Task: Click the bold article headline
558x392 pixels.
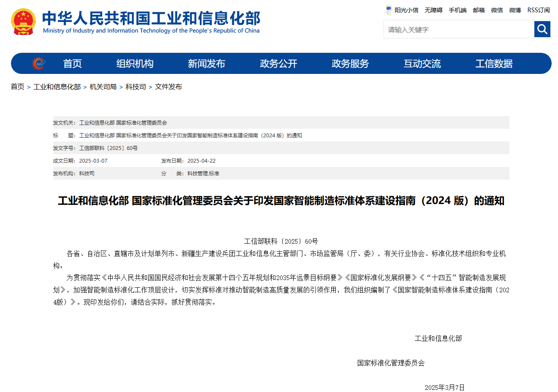Action: click(x=281, y=201)
